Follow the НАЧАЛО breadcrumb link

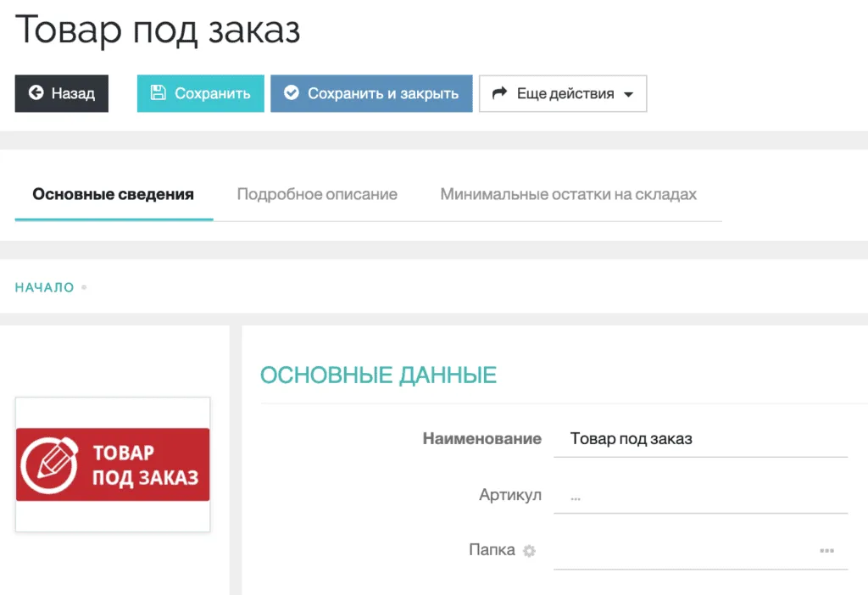(x=44, y=287)
